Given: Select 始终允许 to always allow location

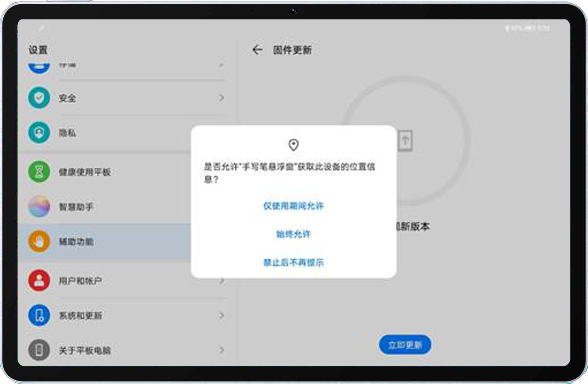Looking at the screenshot, I should pos(294,234).
